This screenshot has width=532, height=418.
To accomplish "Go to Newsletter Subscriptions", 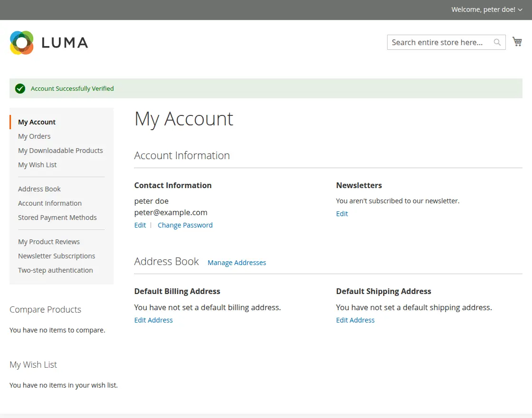I will [57, 256].
